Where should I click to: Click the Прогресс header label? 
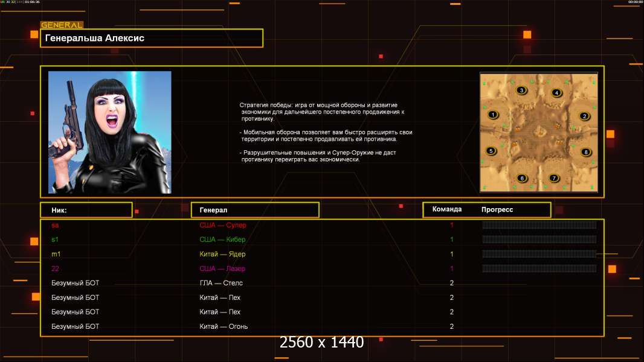[x=497, y=209]
